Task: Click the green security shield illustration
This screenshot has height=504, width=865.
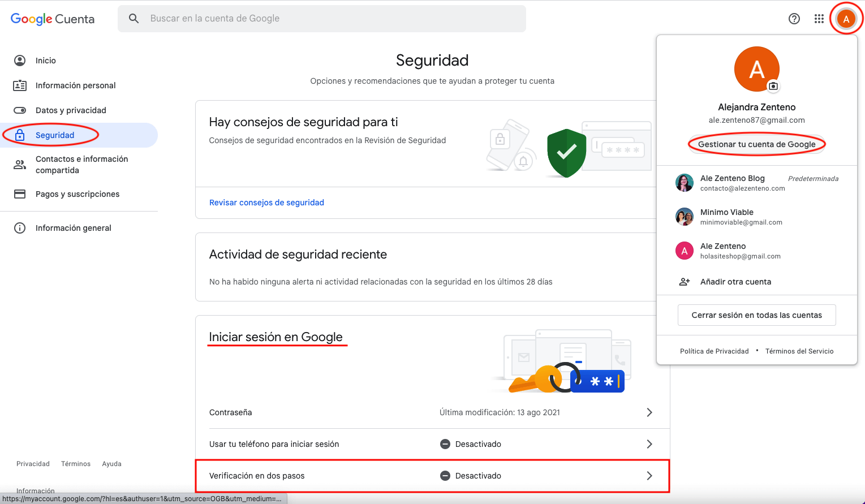Action: (x=566, y=153)
